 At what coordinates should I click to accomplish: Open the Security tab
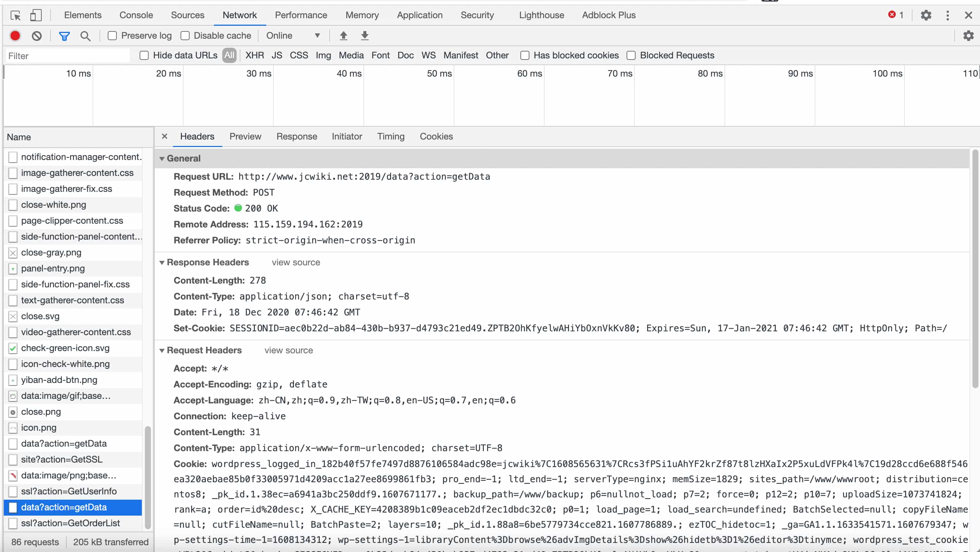click(x=477, y=15)
